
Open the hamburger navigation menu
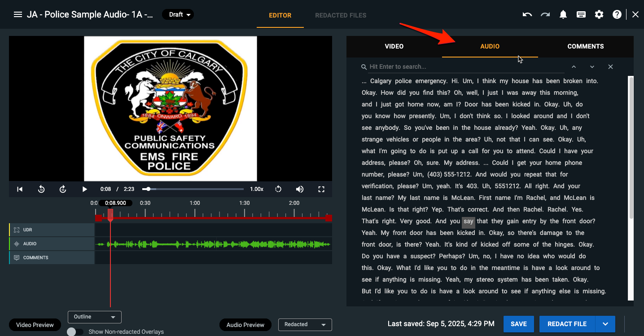point(18,14)
